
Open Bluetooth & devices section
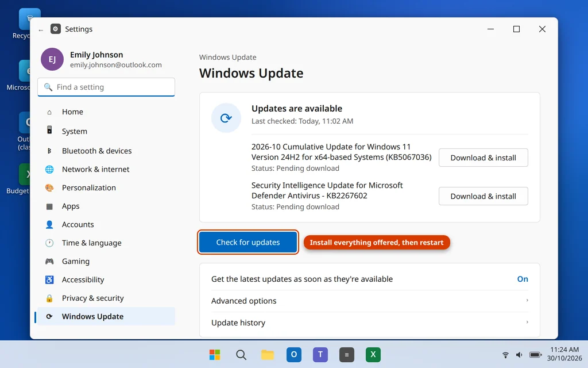106,151
